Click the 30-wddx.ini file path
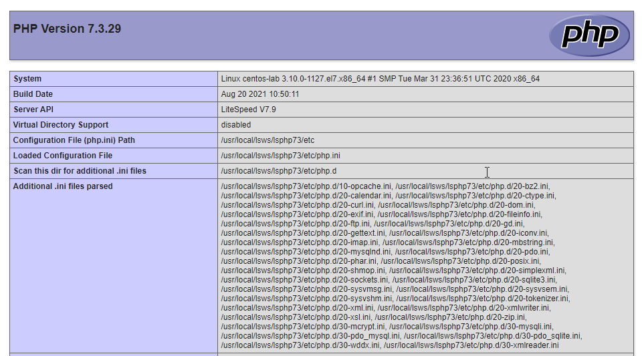The width and height of the screenshot is (644, 356). click(300, 345)
